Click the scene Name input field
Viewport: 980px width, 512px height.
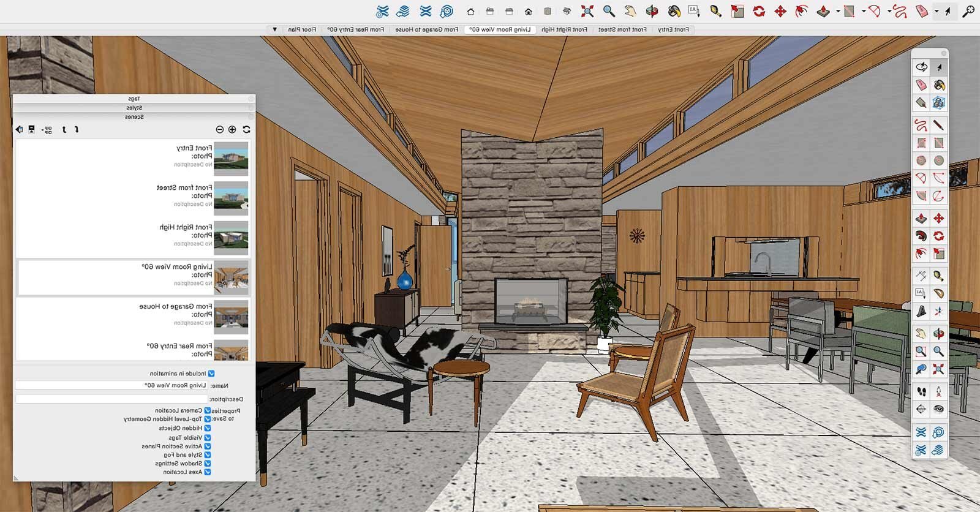pos(111,385)
